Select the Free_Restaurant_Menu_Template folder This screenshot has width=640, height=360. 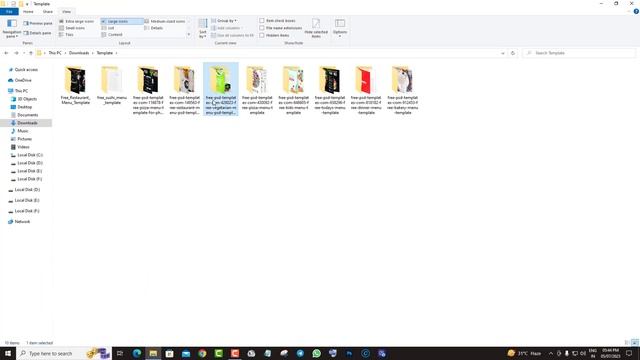tap(76, 85)
